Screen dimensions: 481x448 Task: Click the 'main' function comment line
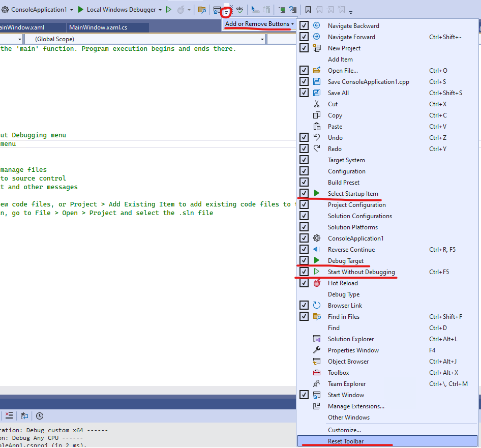[118, 48]
